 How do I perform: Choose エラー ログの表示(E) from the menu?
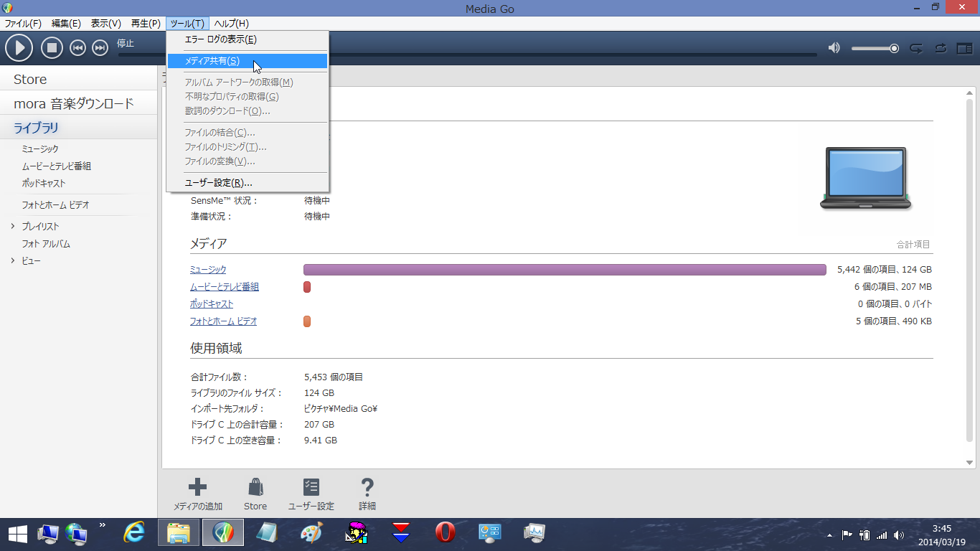(248, 39)
